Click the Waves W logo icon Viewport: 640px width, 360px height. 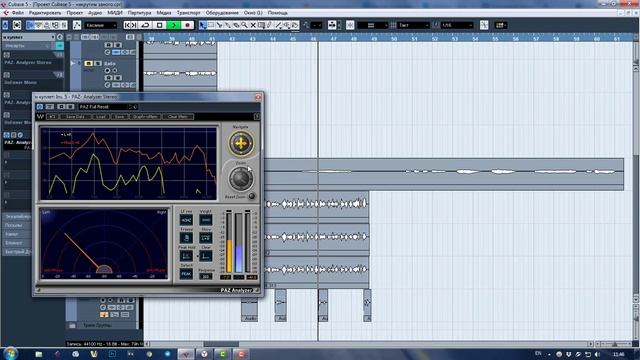(40, 117)
